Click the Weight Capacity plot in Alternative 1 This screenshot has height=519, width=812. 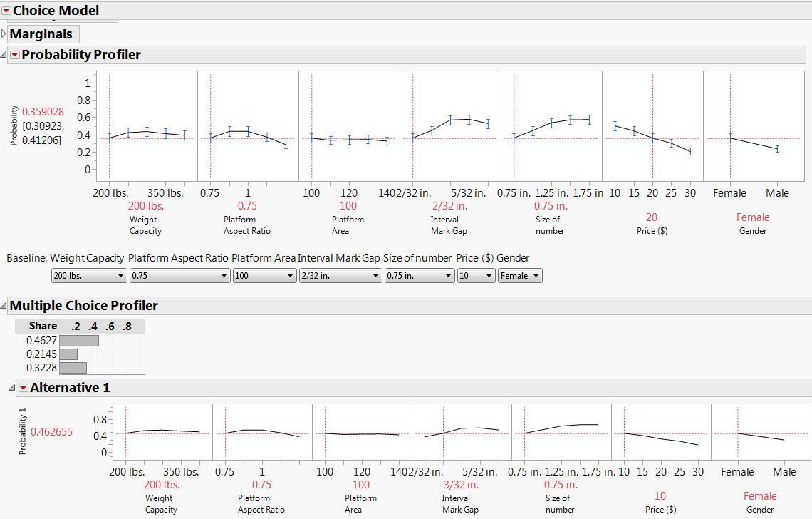point(162,432)
